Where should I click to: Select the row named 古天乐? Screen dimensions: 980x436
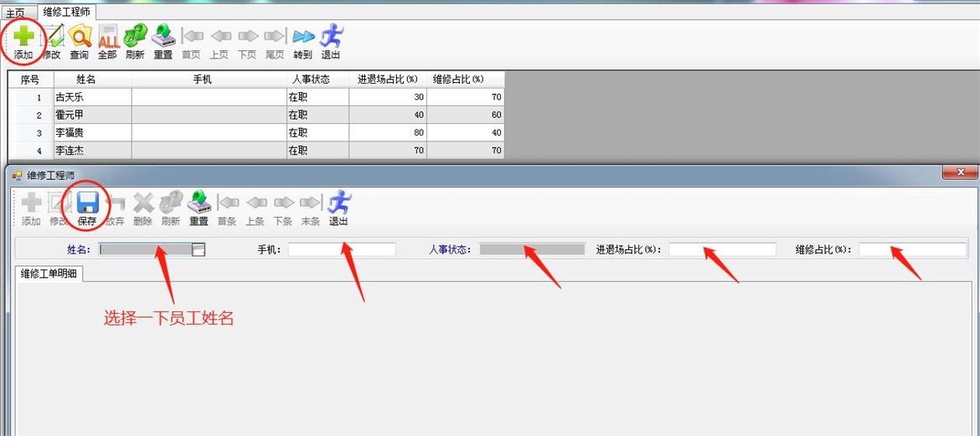[x=256, y=97]
